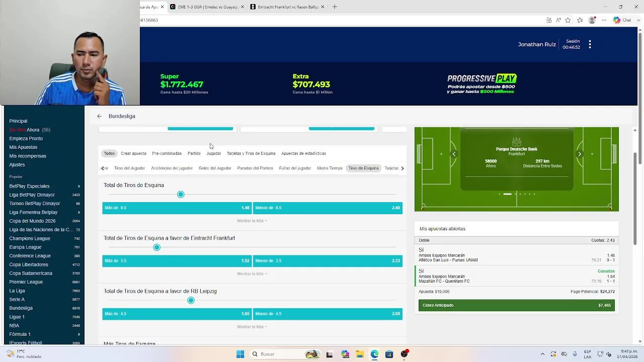The image size is (644, 362).
Task: Select Tiros de Esquina sub-tab
Action: 363,168
